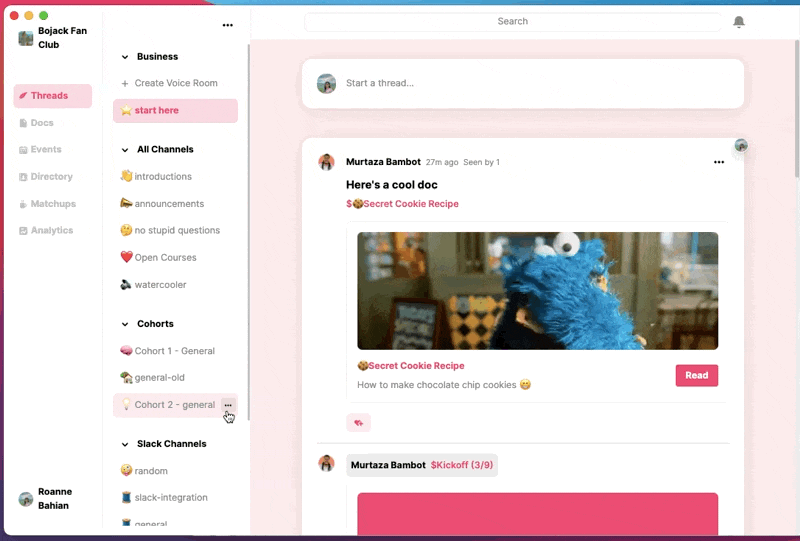This screenshot has height=541, width=800.
Task: Click the sidebar three-dot menu at top
Action: 227,25
